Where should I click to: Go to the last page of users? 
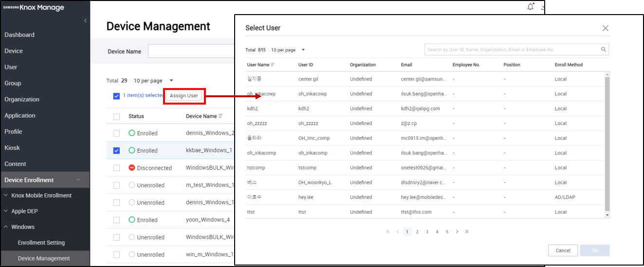tap(467, 231)
